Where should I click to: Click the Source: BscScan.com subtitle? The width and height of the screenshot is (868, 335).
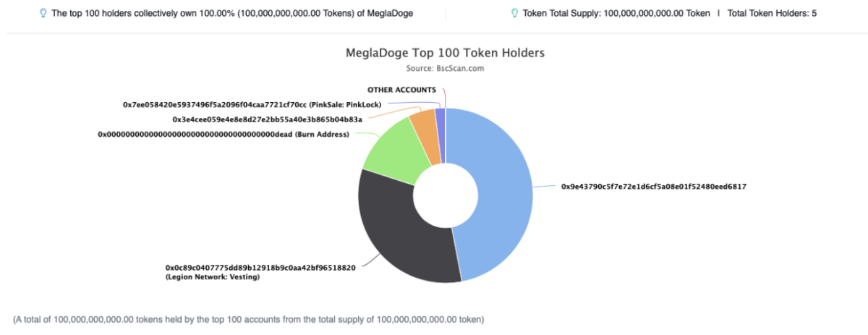[445, 68]
